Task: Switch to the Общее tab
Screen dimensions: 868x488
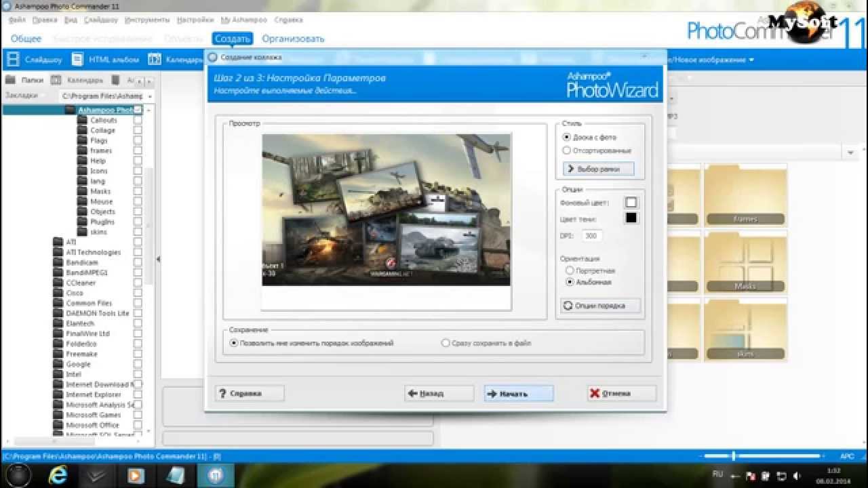Action: (26, 39)
